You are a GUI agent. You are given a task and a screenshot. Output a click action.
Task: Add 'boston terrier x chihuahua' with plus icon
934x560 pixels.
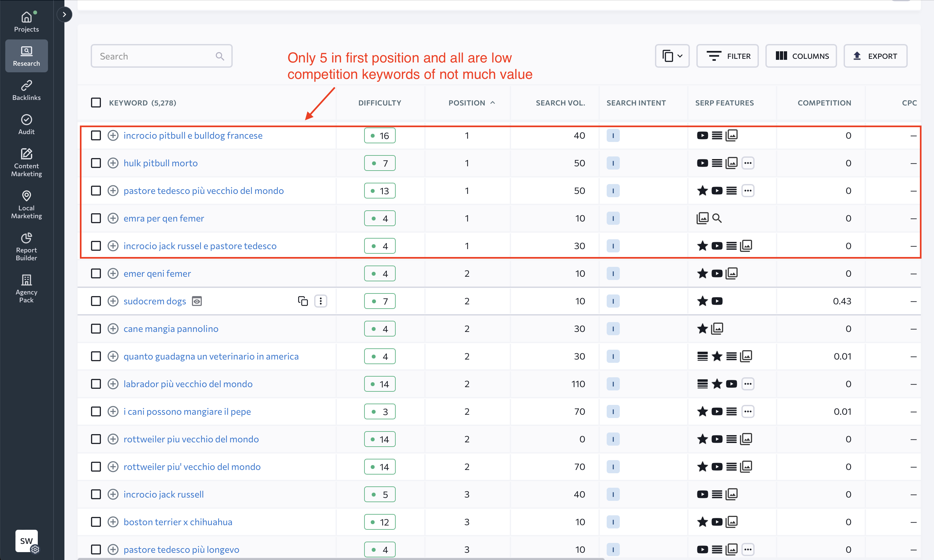coord(113,522)
